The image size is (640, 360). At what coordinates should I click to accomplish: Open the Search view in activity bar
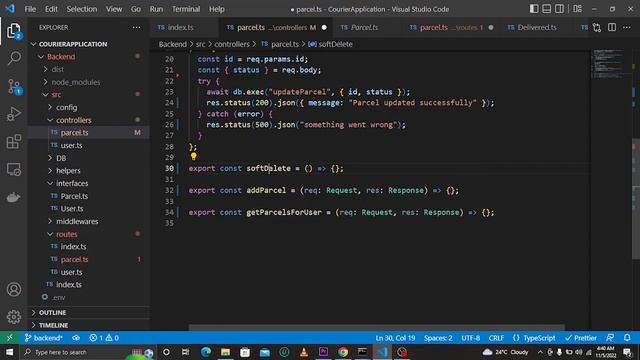(14, 58)
